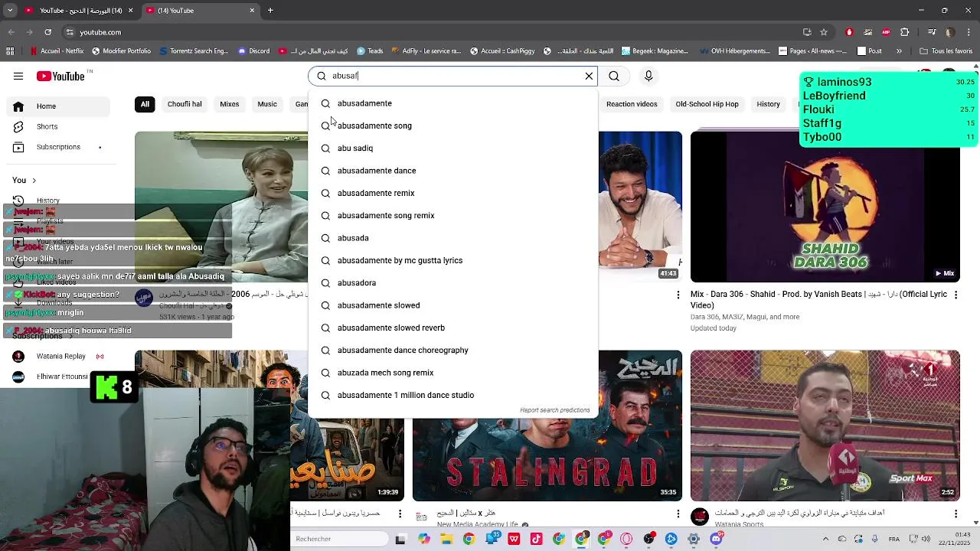Open the Sport Max video thumbnail
Viewport: 980px width, 551px height.
825,425
